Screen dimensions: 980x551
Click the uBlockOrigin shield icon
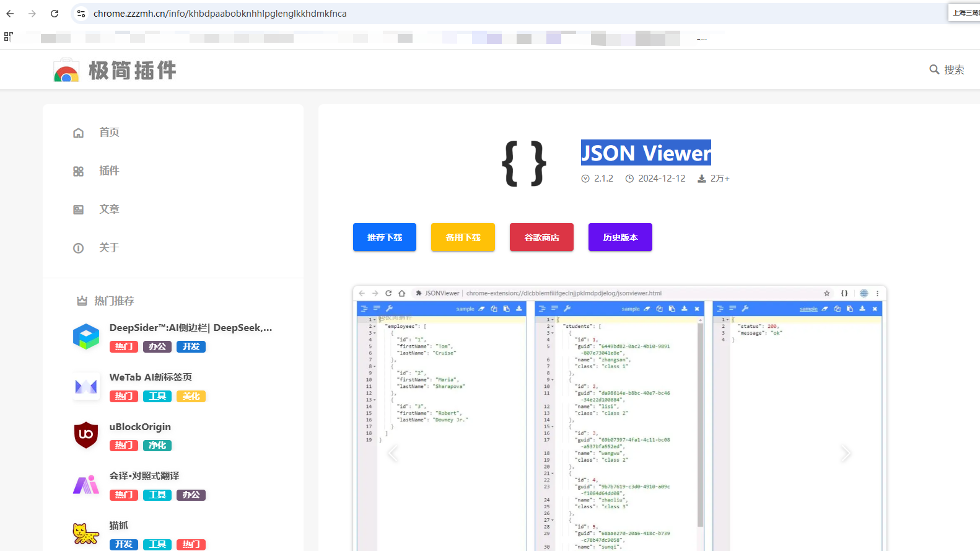(86, 435)
